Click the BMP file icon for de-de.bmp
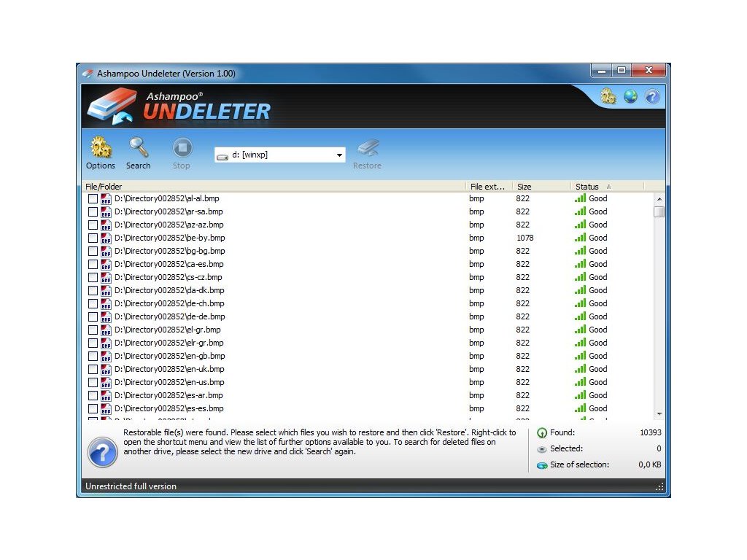This screenshot has width=747, height=560. (106, 316)
